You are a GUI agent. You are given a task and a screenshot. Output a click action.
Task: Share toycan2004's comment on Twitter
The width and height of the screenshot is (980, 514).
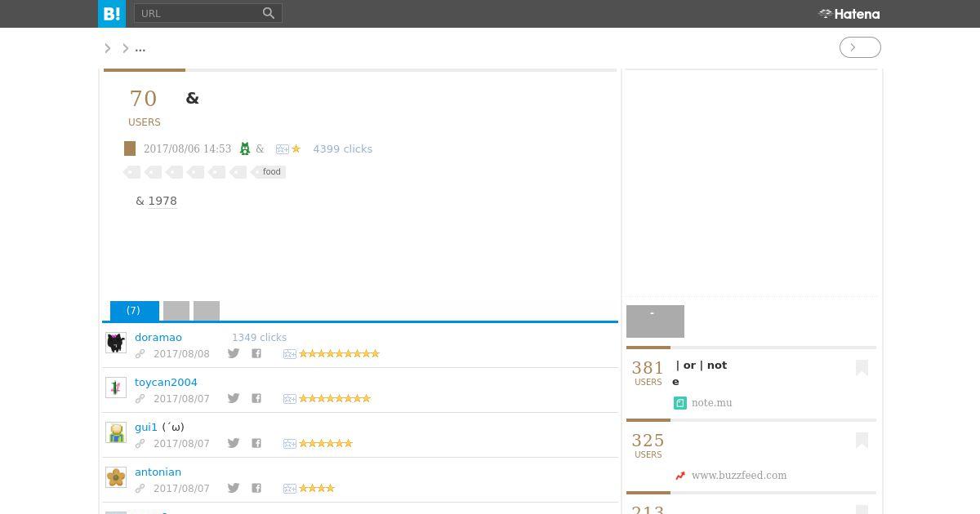click(x=234, y=398)
